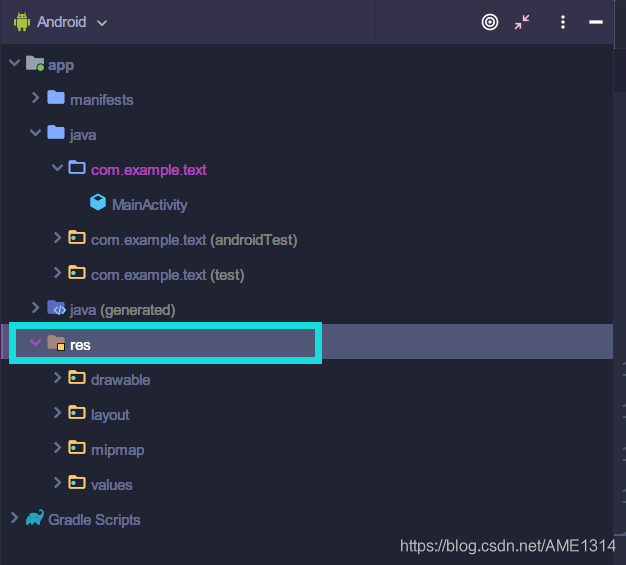Open the three-dot options menu

tap(563, 22)
